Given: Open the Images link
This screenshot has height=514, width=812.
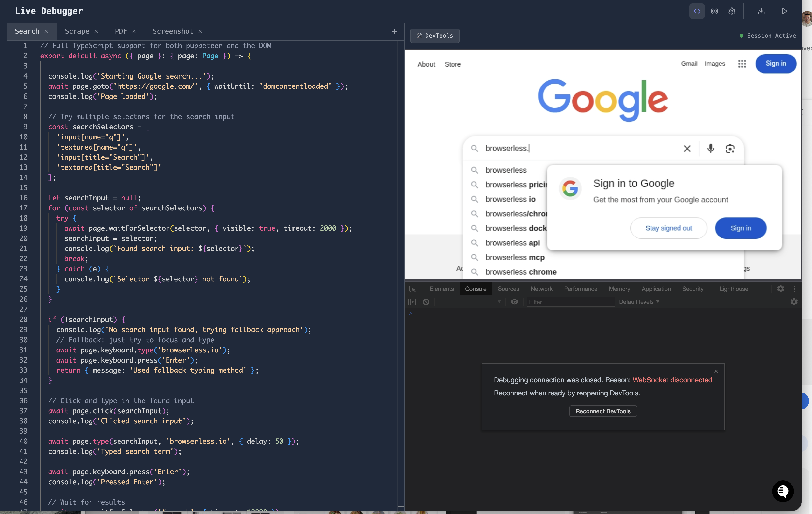Looking at the screenshot, I should pos(714,64).
